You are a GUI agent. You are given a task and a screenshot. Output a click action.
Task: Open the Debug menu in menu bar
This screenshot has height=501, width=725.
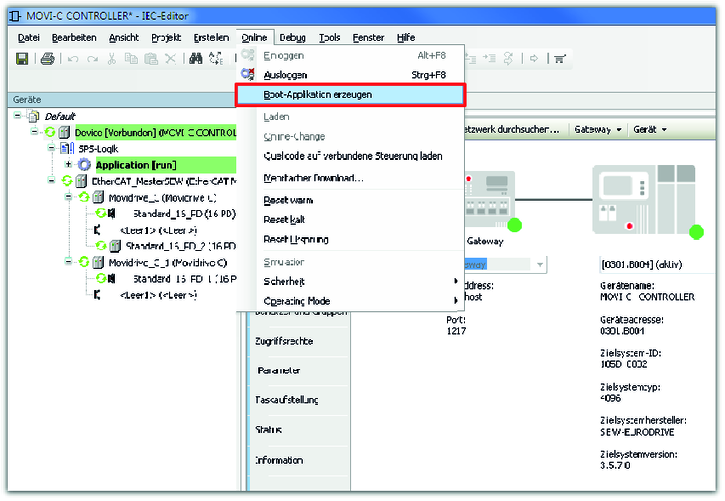click(293, 37)
